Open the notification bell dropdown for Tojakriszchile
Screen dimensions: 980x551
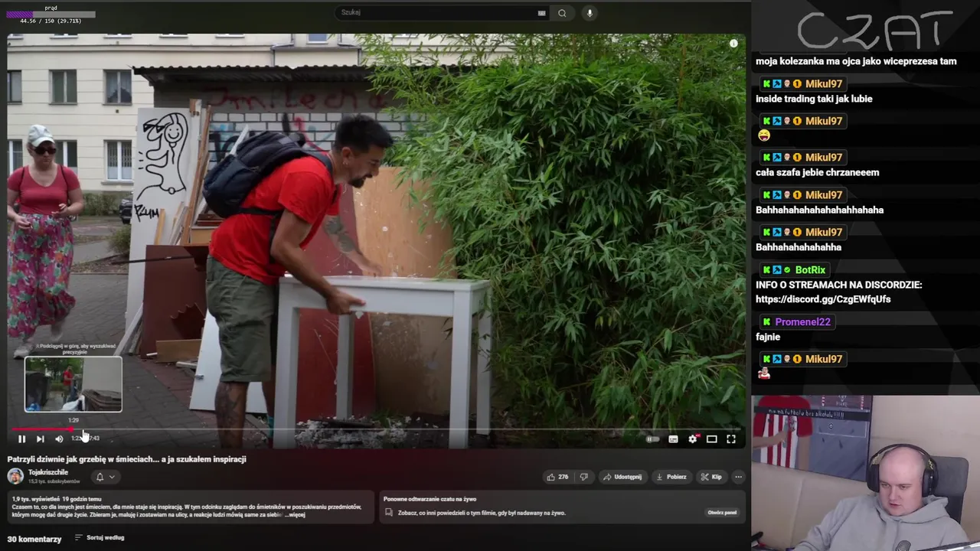click(105, 477)
